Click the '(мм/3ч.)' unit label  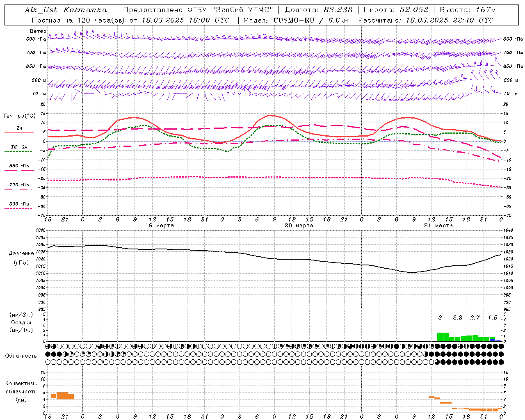21,315
